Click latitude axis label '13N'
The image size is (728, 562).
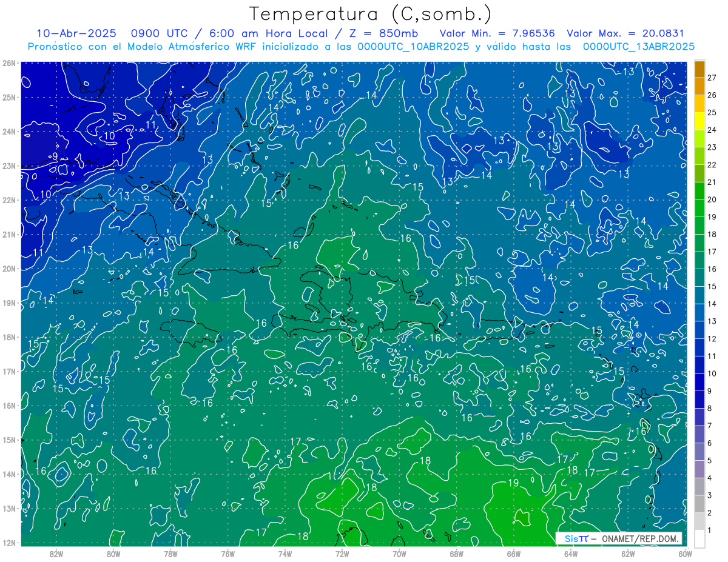coord(8,508)
